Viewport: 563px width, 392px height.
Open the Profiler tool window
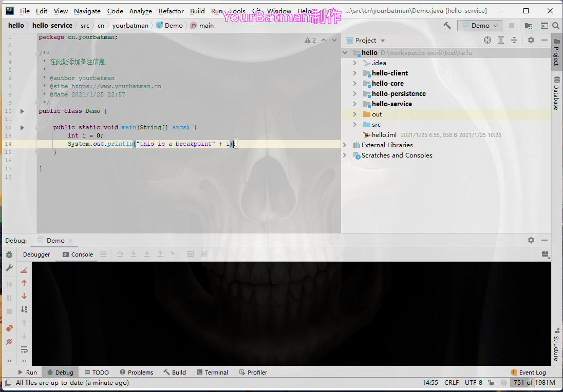tap(253, 373)
